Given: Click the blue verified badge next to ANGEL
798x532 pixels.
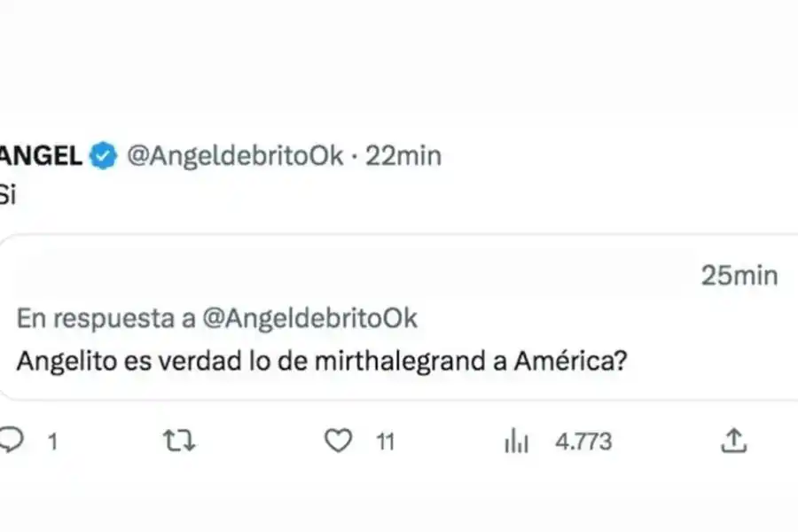Looking at the screenshot, I should (x=106, y=156).
